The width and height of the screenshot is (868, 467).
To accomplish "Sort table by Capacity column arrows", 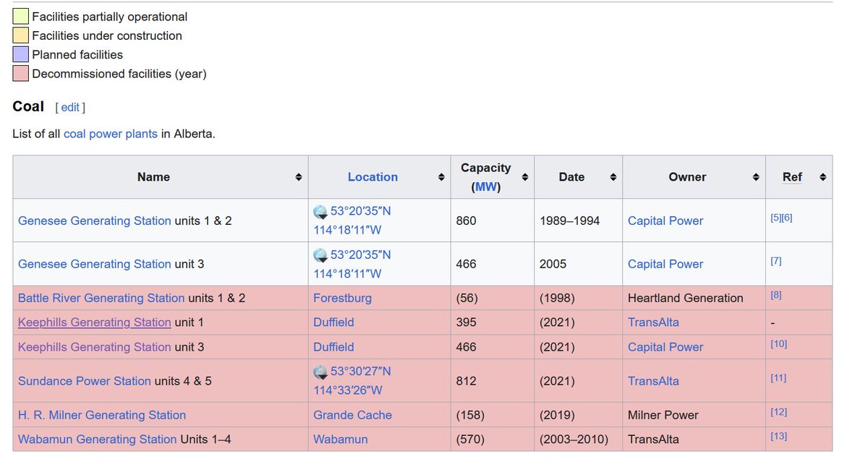I will [524, 177].
